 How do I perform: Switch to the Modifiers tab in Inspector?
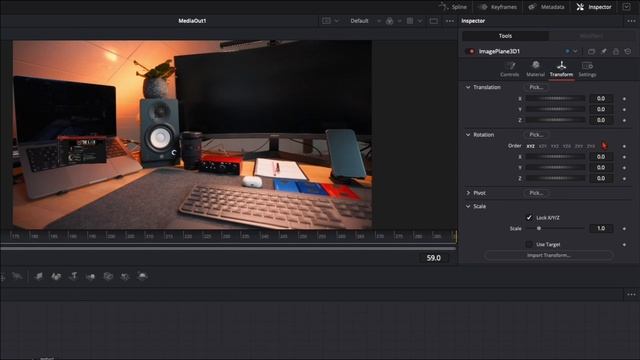[591, 36]
